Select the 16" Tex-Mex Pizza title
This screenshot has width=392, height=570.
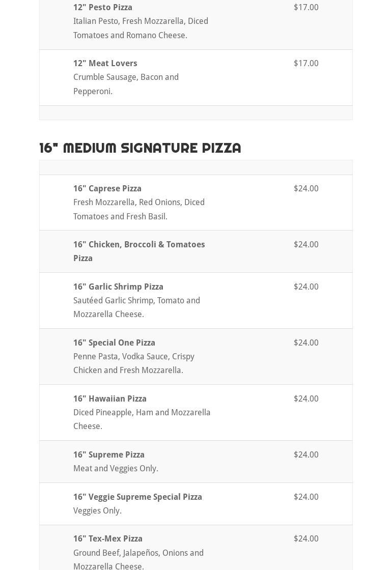click(x=108, y=539)
